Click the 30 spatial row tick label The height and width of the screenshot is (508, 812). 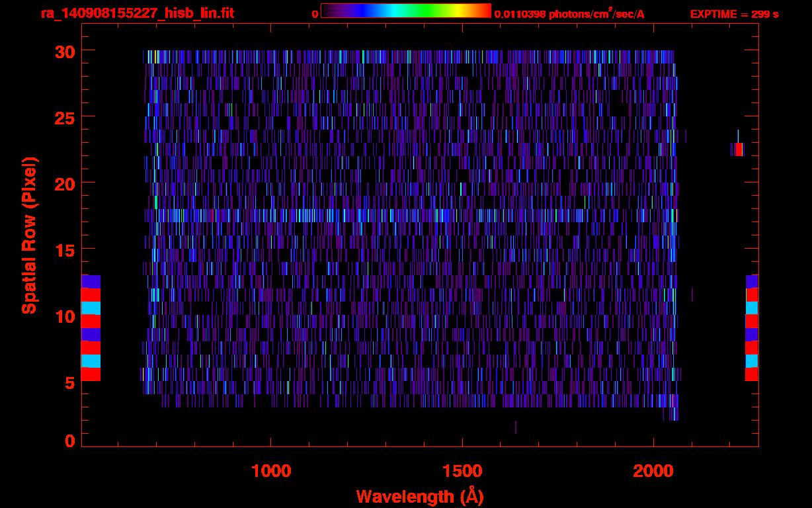pos(65,51)
